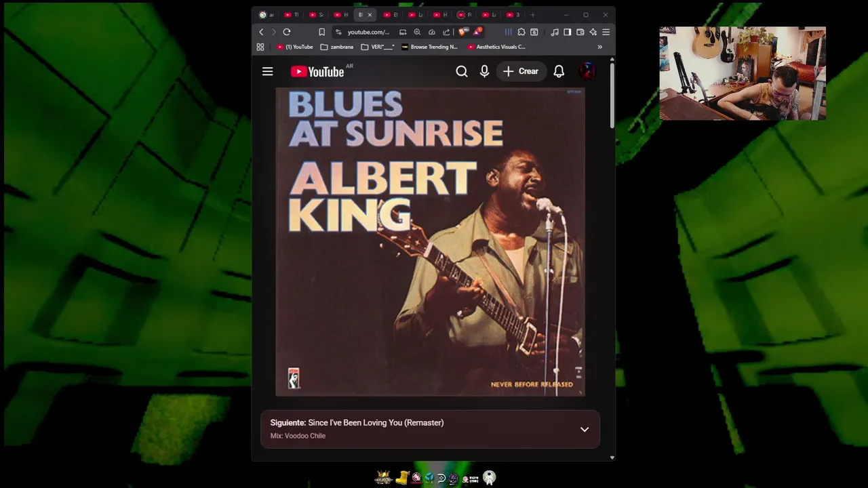The image size is (868, 488).
Task: Open the (1) YouTube bookmark
Action: pyautogui.click(x=295, y=47)
